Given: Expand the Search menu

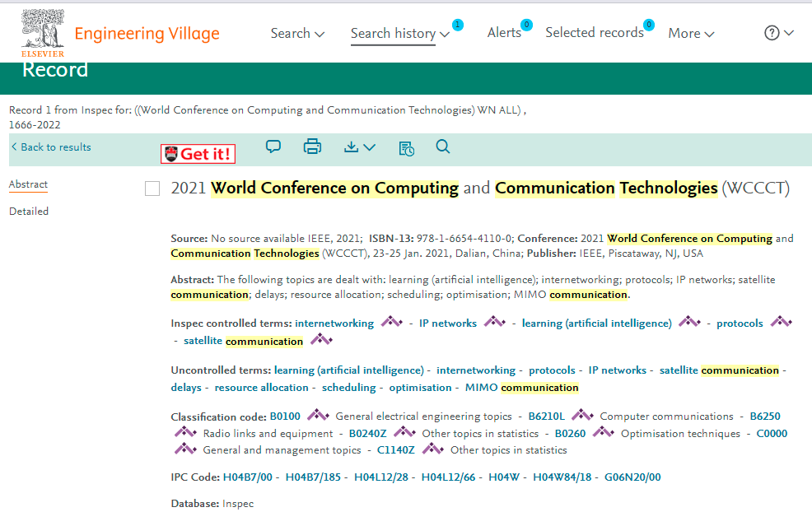Looking at the screenshot, I should [297, 34].
